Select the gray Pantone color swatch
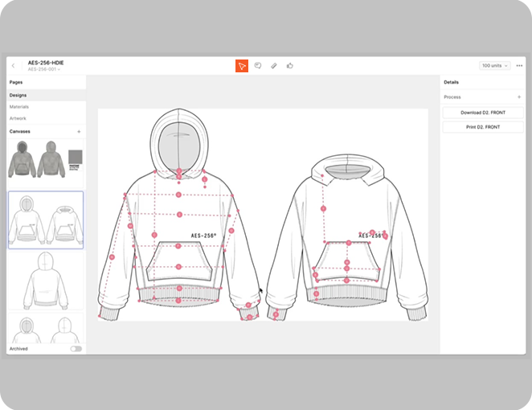The image size is (532, 410). tap(75, 158)
